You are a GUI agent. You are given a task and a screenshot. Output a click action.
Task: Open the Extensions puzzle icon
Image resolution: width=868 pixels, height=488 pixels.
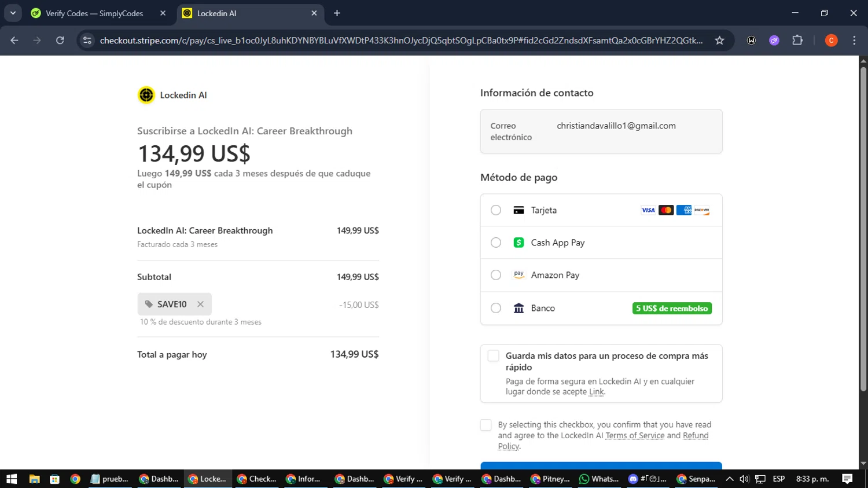click(797, 41)
